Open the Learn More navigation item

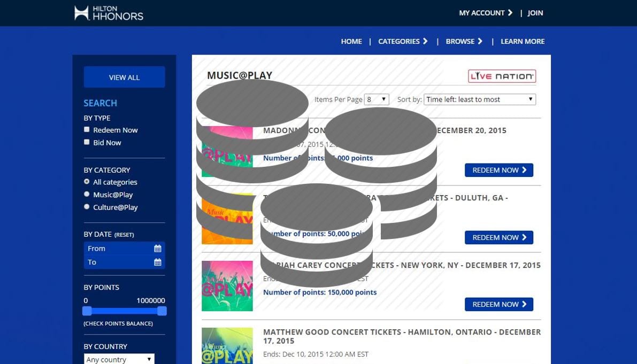pyautogui.click(x=523, y=41)
